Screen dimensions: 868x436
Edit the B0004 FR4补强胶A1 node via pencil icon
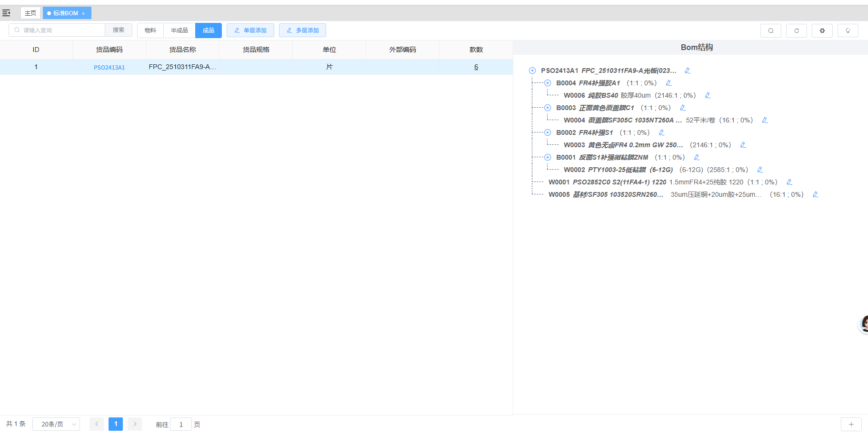[668, 83]
